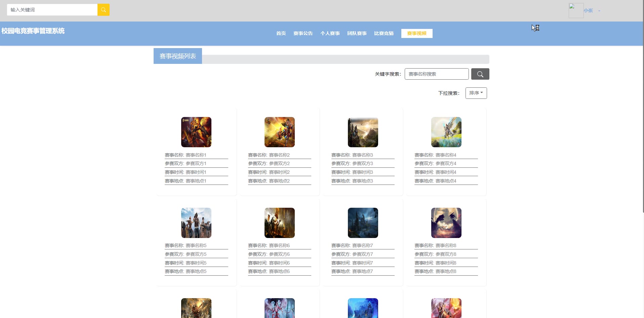Click text 参赛双方: 参赛双方6
The width and height of the screenshot is (644, 318).
(x=269, y=254)
